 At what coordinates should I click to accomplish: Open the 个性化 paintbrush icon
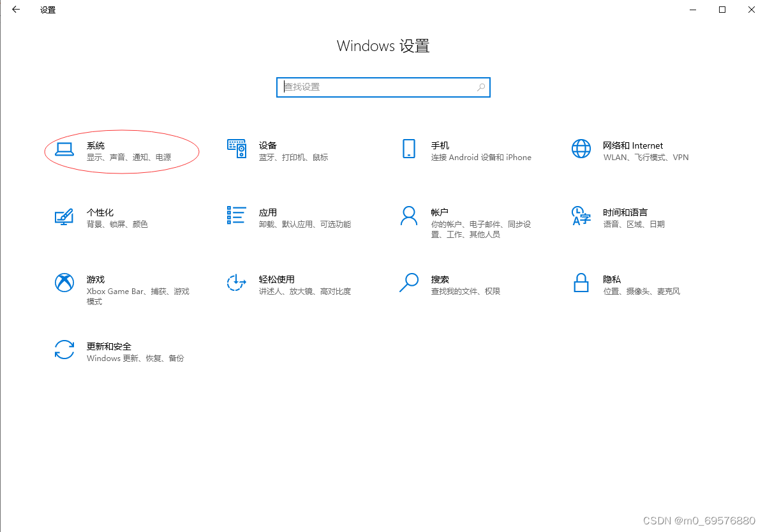(x=64, y=216)
